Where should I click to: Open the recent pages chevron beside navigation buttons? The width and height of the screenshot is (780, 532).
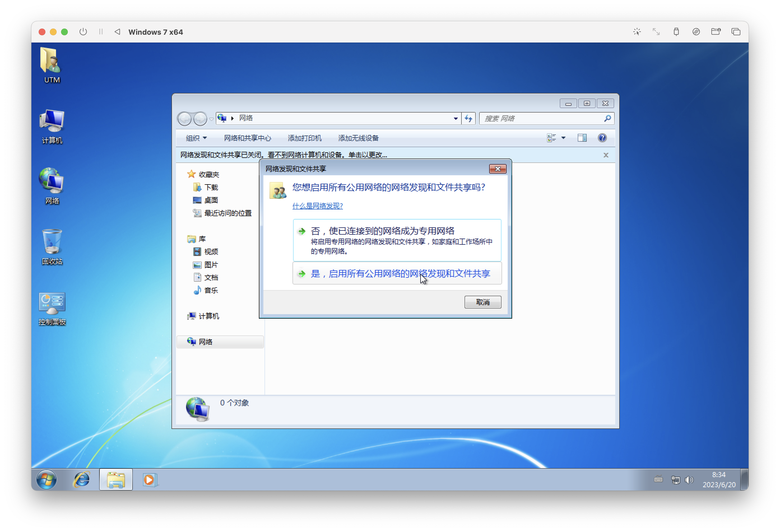[212, 119]
